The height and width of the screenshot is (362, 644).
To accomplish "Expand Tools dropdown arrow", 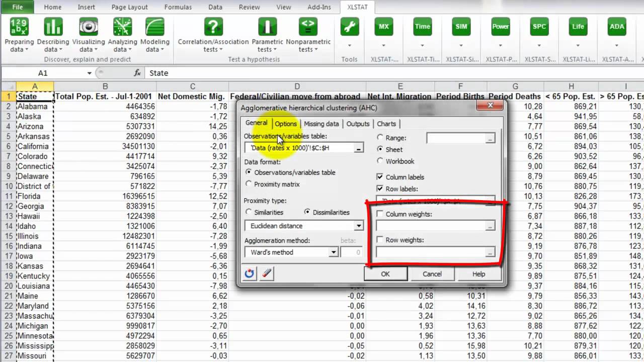I will point(350,45).
